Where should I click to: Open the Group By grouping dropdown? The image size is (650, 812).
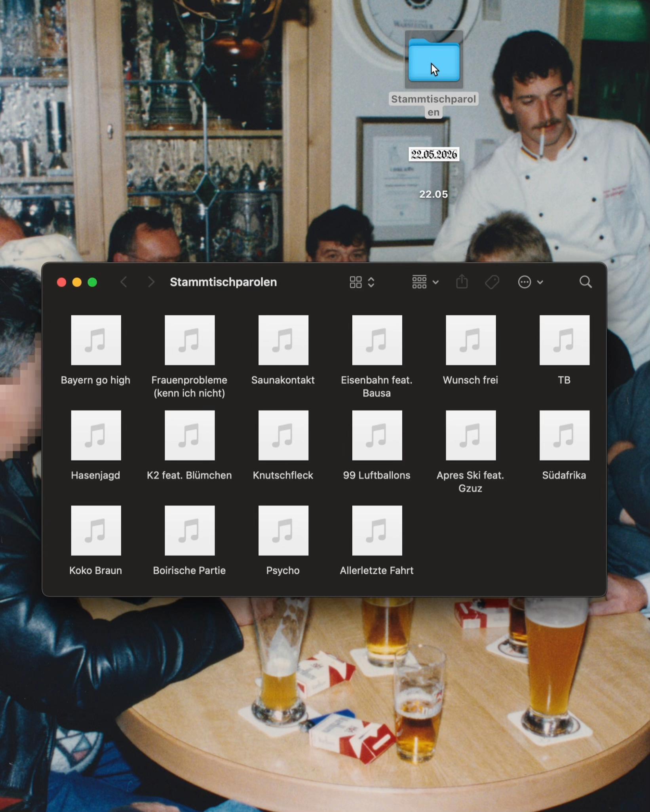pos(425,282)
